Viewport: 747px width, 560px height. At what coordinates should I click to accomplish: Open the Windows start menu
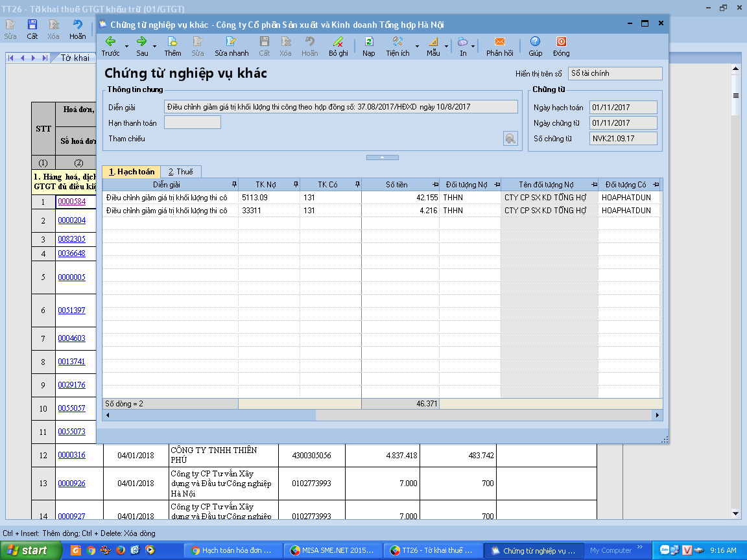pos(31,550)
